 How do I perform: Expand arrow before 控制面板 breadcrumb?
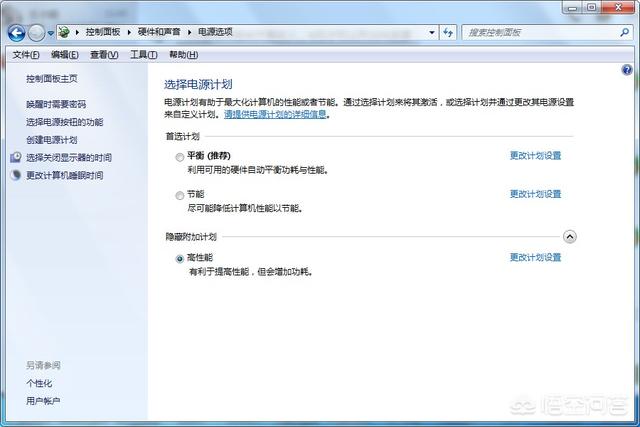pyautogui.click(x=77, y=32)
